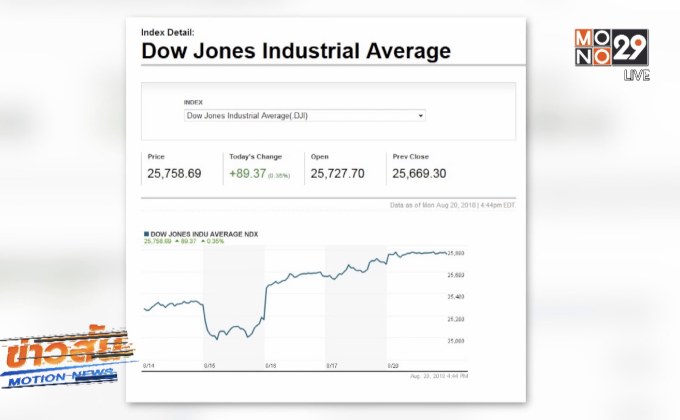Click the Prev Close value 25,669.30
Screen dimensions: 680x420
tap(418, 174)
